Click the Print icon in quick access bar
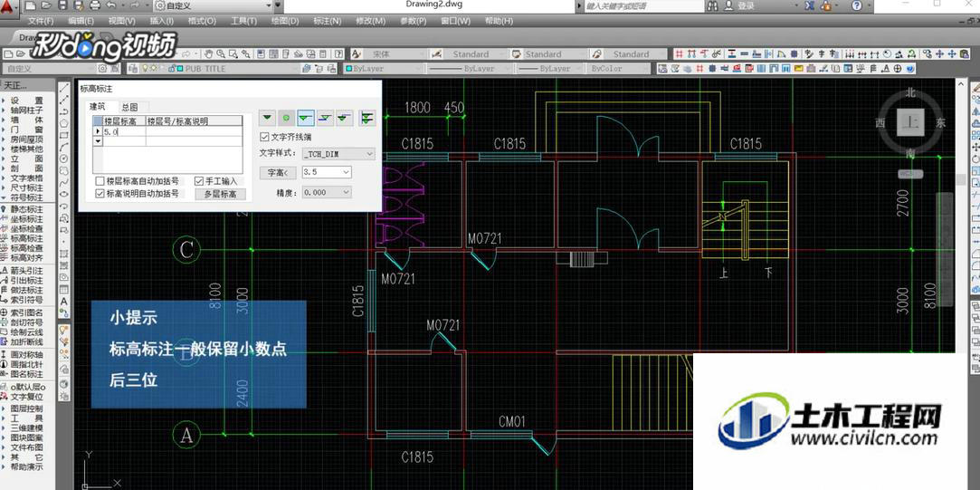Screen dimensions: 980x490 click(x=94, y=5)
